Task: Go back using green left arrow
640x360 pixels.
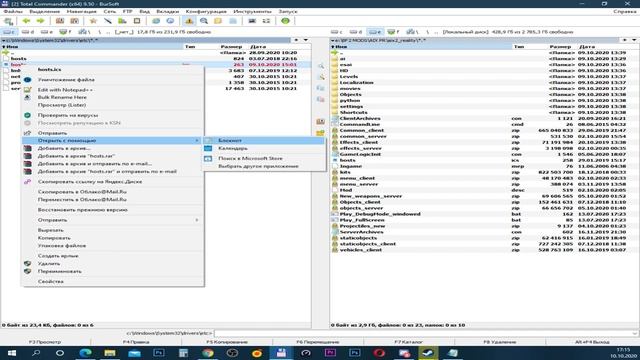Action: coord(26,21)
